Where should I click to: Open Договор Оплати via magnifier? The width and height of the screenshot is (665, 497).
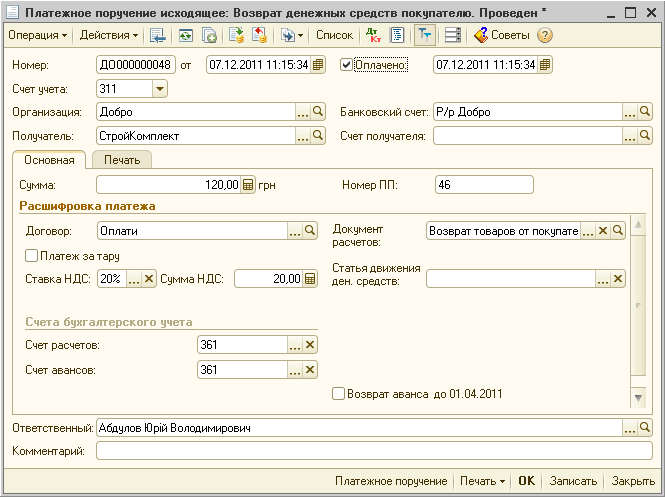310,231
